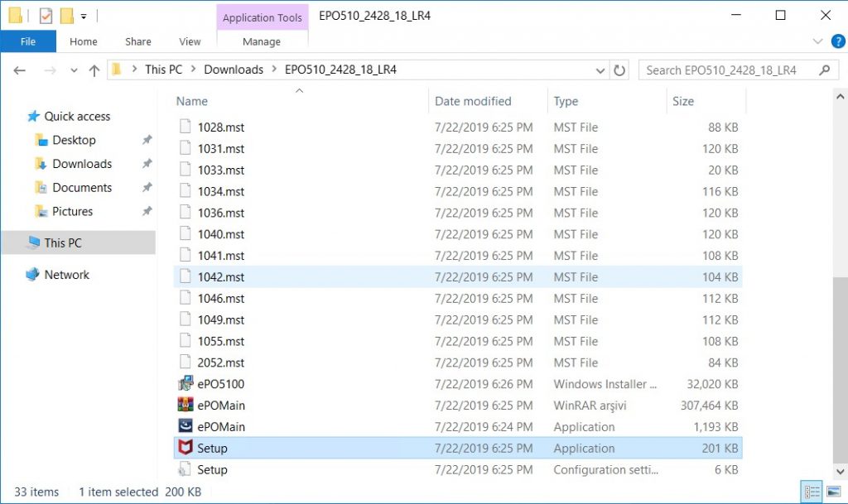Expand the address bar history dropdown
This screenshot has height=504, width=848.
[x=600, y=70]
